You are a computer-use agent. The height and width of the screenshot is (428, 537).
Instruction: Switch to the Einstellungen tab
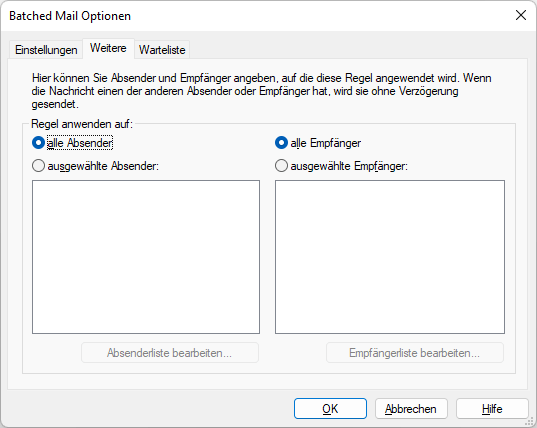(x=46, y=50)
